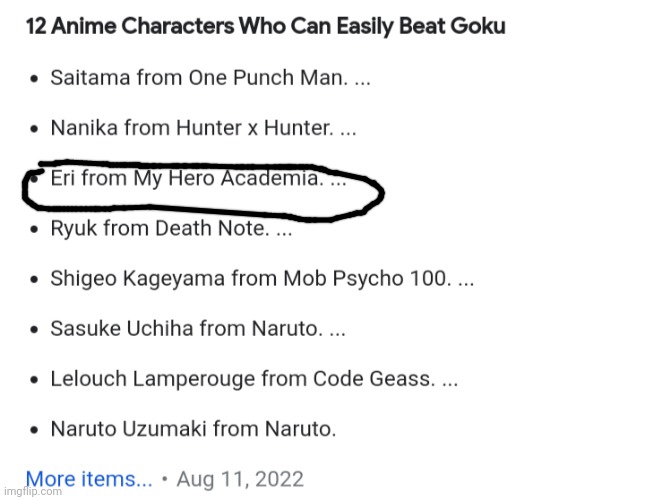The image size is (645, 500).
Task: Click the Shigeo Kageyama from Mob Psycho 100 entry
Action: 262,279
